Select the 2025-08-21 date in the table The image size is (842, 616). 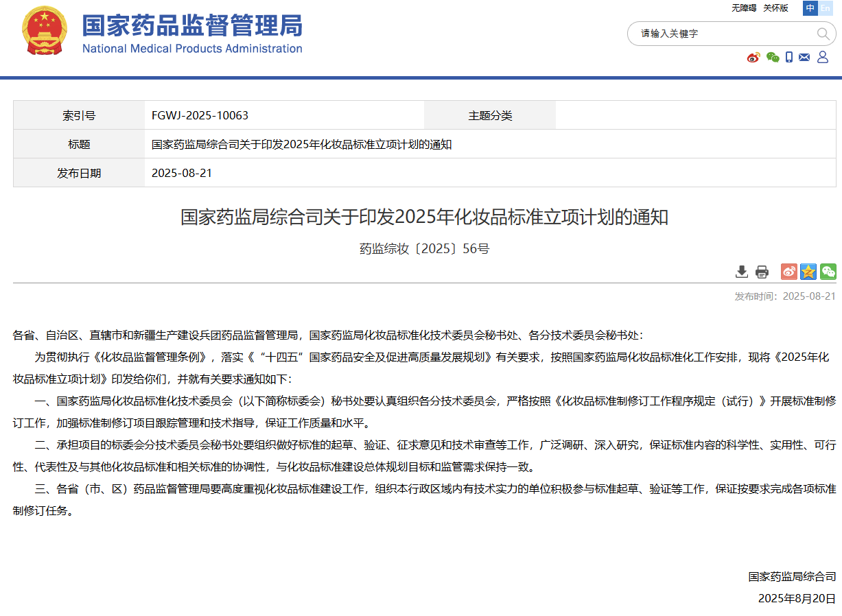(x=182, y=173)
